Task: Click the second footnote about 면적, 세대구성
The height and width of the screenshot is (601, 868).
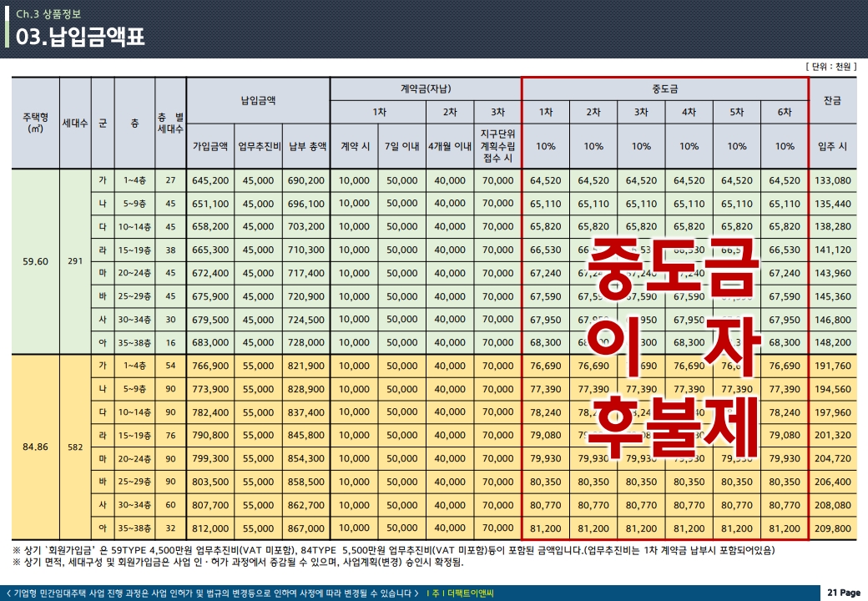Action: tap(238, 563)
